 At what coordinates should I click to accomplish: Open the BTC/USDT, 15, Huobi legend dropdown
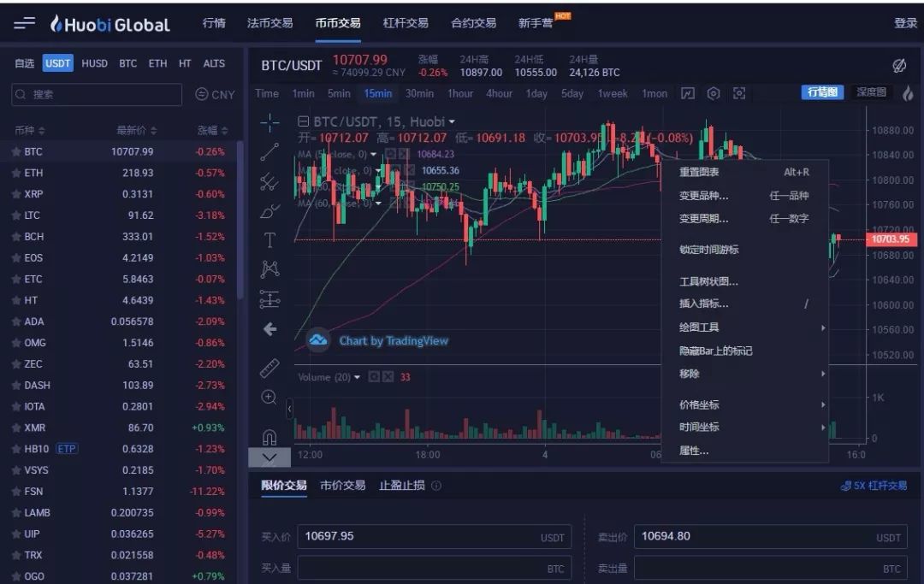tap(452, 122)
